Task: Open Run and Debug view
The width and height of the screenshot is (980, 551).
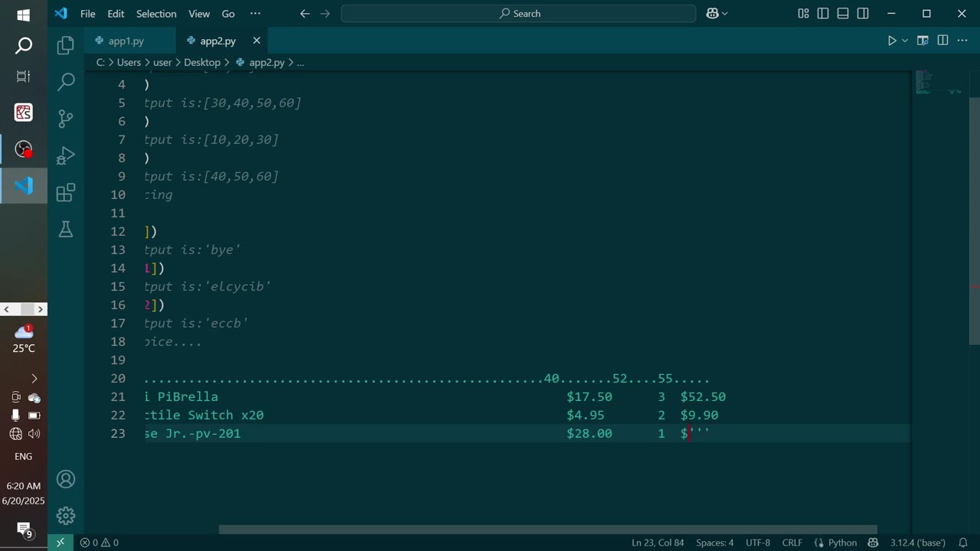Action: click(66, 155)
